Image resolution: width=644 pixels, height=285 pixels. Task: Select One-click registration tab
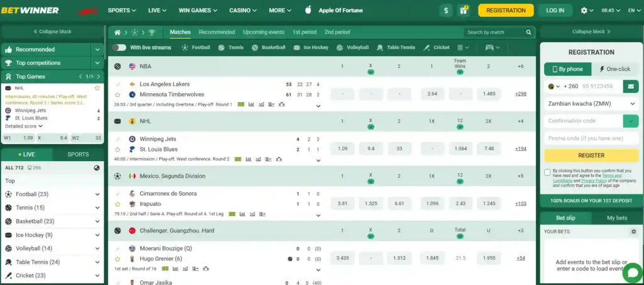(615, 69)
